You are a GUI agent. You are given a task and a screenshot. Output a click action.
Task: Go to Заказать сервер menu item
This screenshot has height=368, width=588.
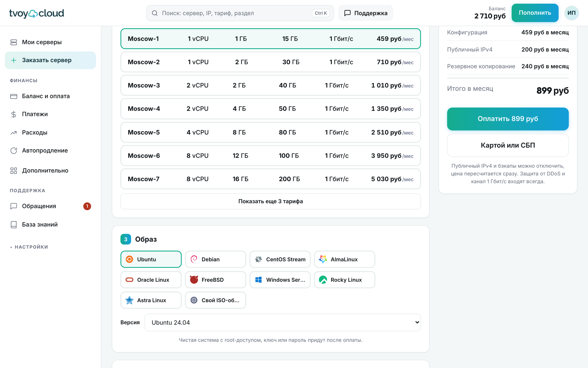tap(50, 60)
